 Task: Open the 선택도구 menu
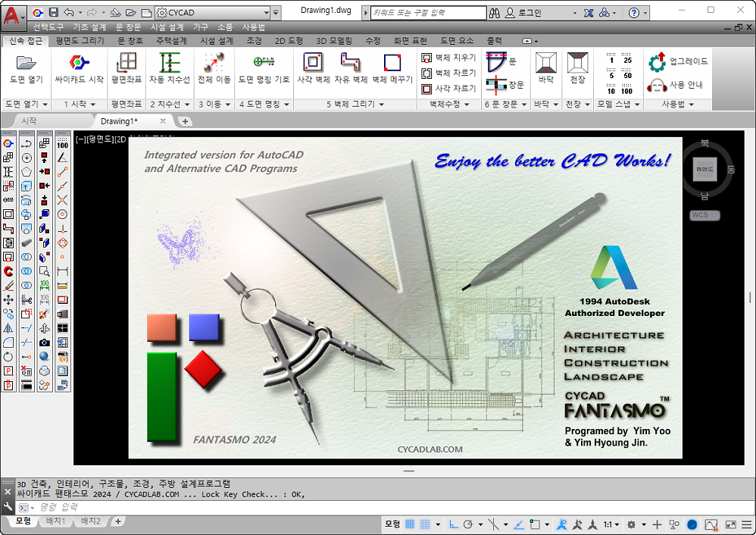pyautogui.click(x=48, y=27)
